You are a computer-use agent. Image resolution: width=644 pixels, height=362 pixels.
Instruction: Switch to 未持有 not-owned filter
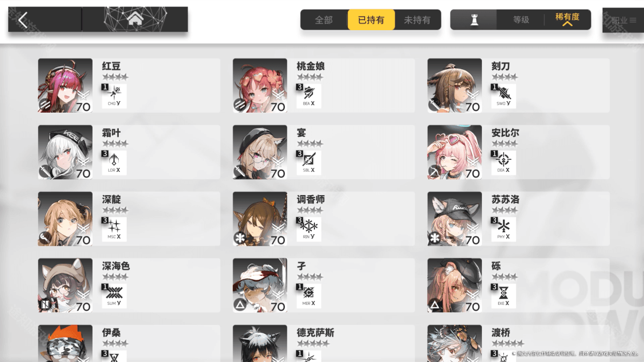(418, 20)
